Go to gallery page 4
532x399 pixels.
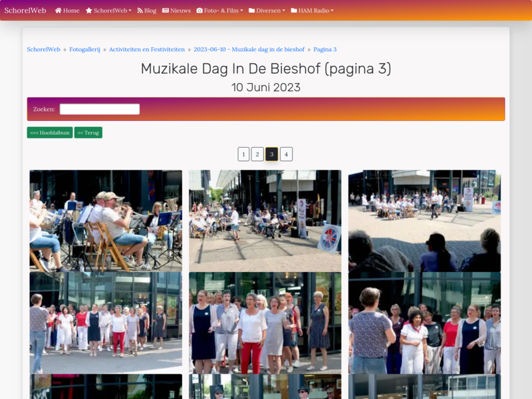[287, 154]
